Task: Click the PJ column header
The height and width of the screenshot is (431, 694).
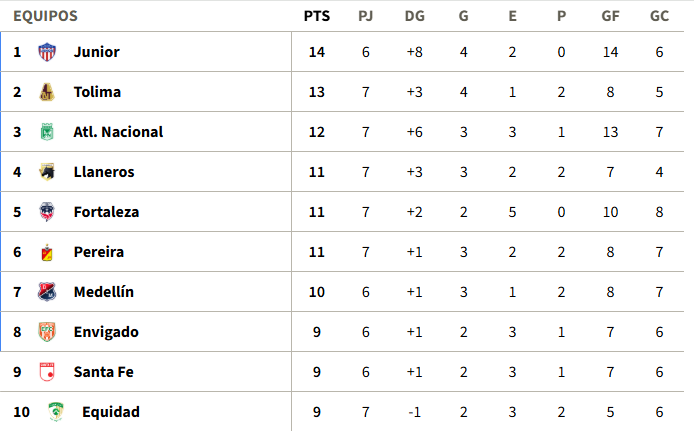Action: (366, 16)
